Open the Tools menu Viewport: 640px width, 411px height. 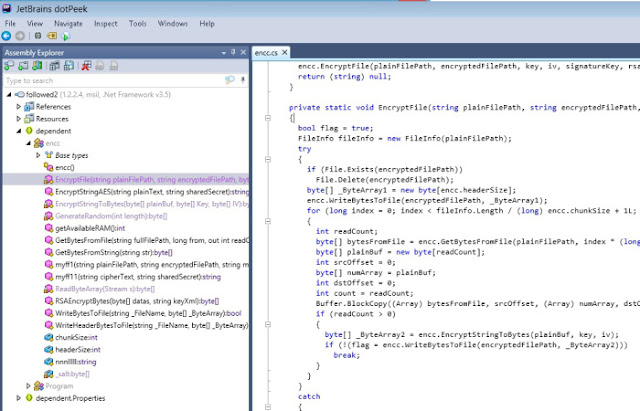138,24
